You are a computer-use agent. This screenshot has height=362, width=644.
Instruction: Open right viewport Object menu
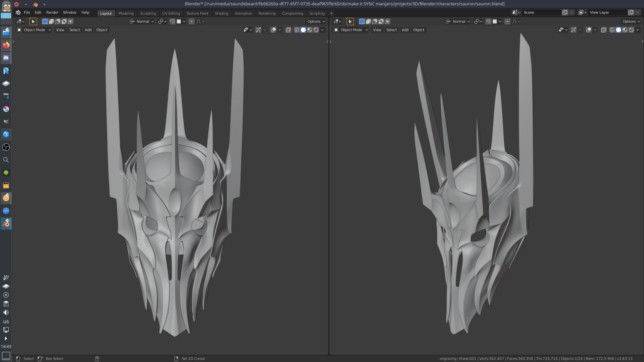coord(418,30)
